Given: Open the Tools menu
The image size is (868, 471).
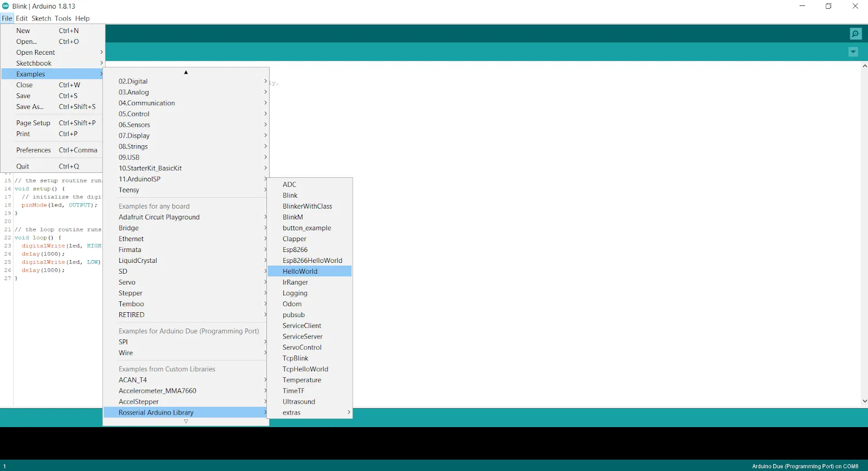Looking at the screenshot, I should click(63, 18).
